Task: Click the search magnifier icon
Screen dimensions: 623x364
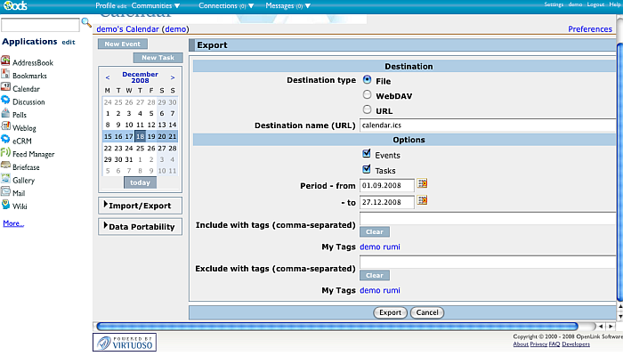Action: [x=86, y=22]
